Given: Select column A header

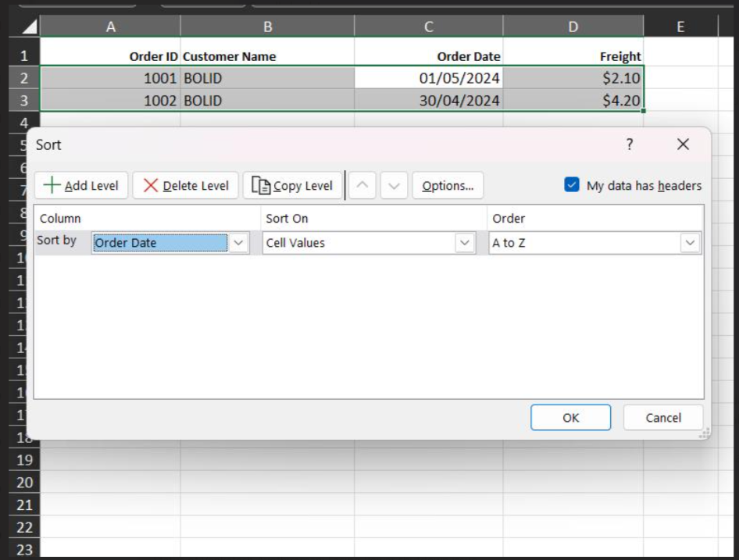Looking at the screenshot, I should click(x=110, y=27).
